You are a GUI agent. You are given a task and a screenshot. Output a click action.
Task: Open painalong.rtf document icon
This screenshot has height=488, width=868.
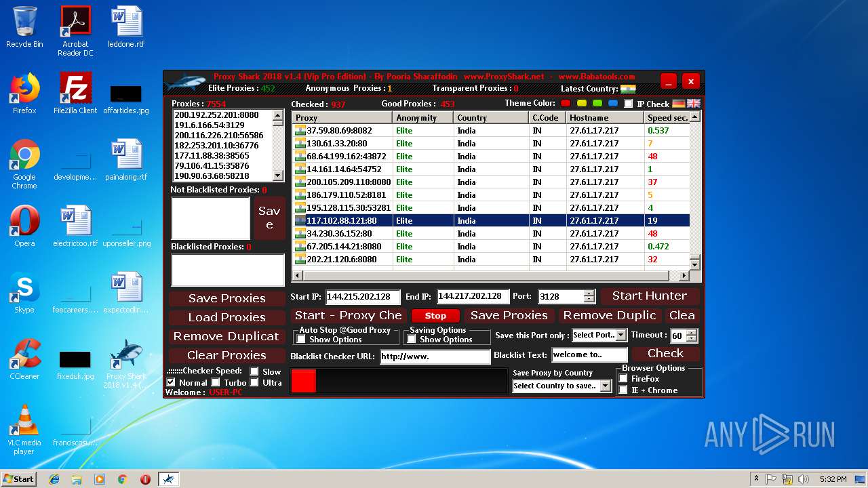(126, 160)
